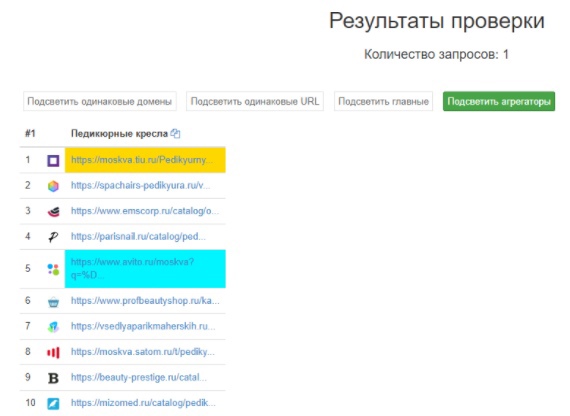Open the parisnail.ru catalog link
This screenshot has height=416, width=570.
pyautogui.click(x=138, y=236)
